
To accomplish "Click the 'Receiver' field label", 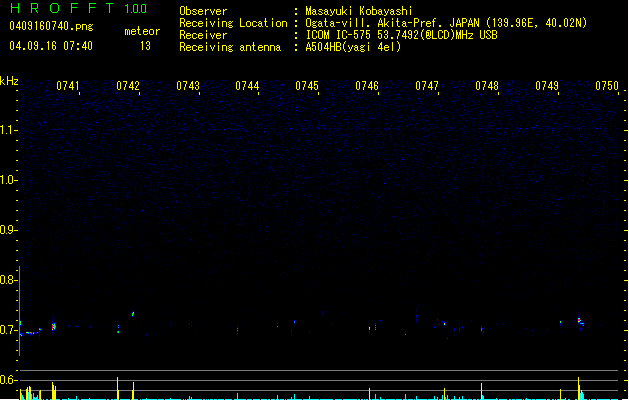I will click(x=203, y=35).
